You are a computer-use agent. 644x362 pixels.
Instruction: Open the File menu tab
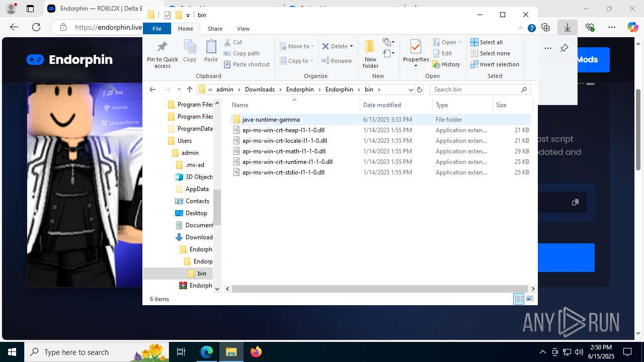click(x=157, y=29)
